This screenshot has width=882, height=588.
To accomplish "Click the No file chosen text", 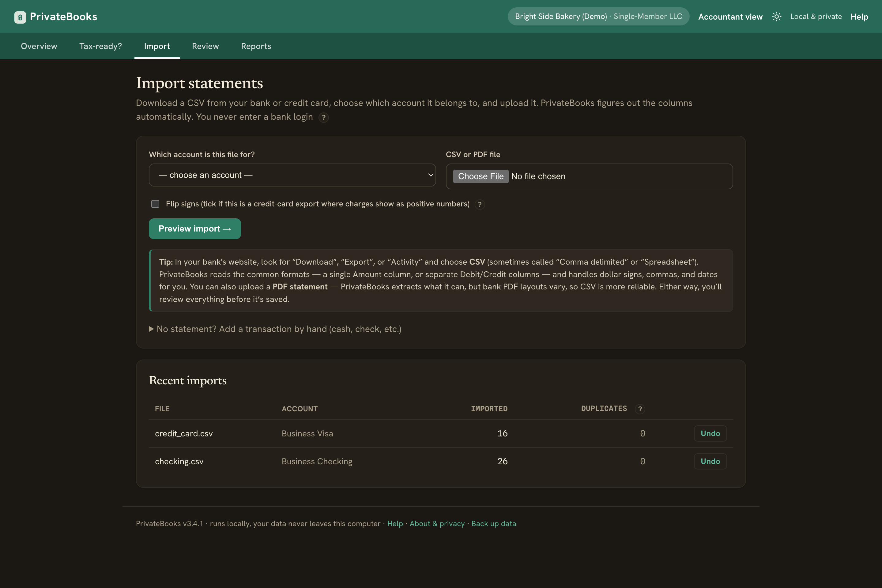I will tap(538, 176).
